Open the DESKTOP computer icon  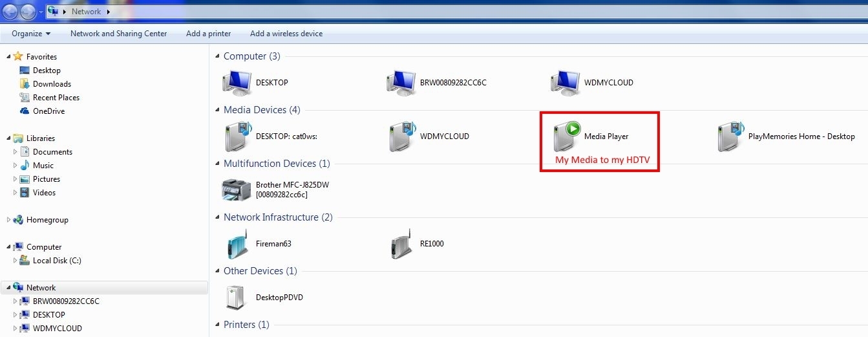[x=237, y=83]
